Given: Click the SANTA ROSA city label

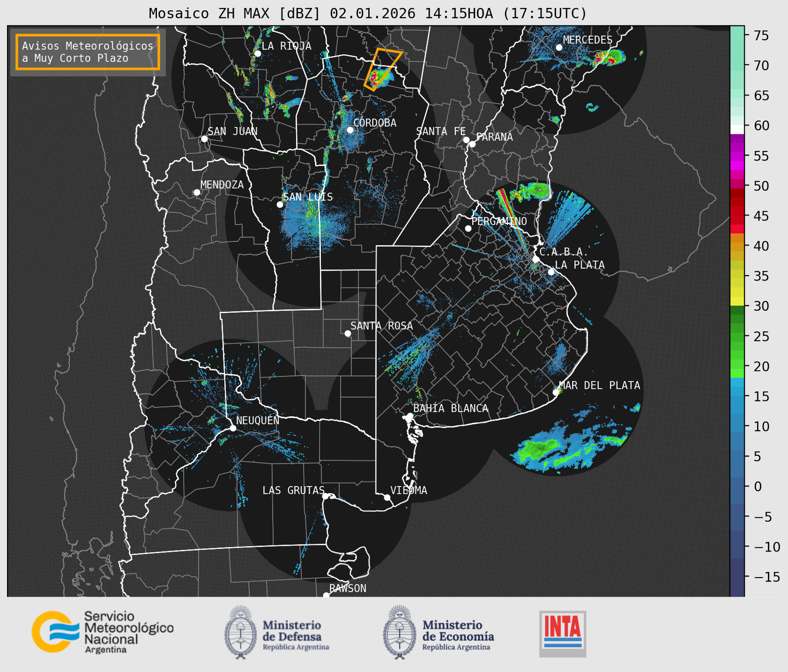Looking at the screenshot, I should click(382, 326).
